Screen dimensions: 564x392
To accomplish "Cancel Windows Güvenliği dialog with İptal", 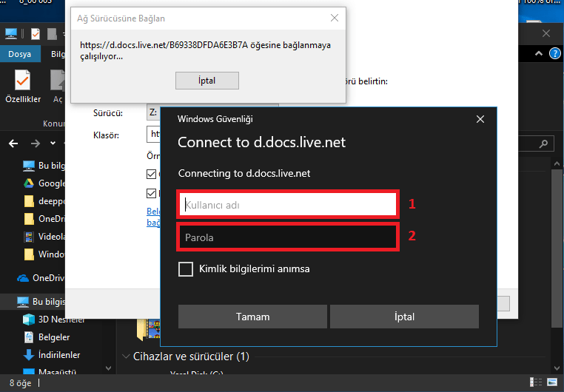I will tap(404, 317).
